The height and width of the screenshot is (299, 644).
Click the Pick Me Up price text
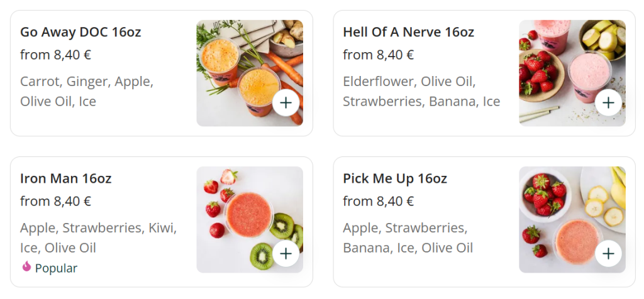click(378, 202)
